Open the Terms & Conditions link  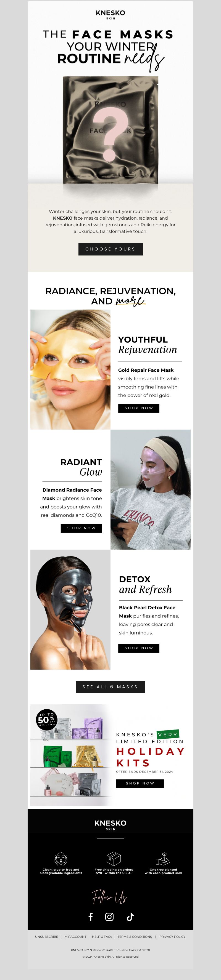[135, 937]
